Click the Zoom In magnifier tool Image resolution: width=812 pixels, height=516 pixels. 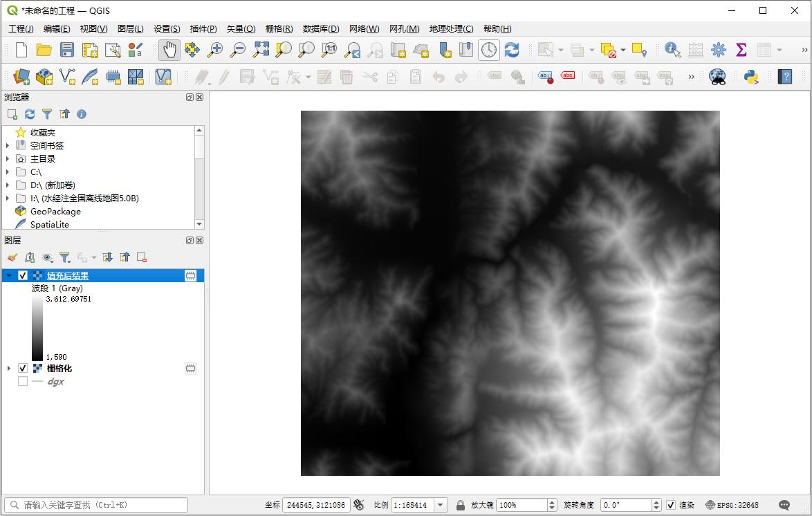(215, 50)
